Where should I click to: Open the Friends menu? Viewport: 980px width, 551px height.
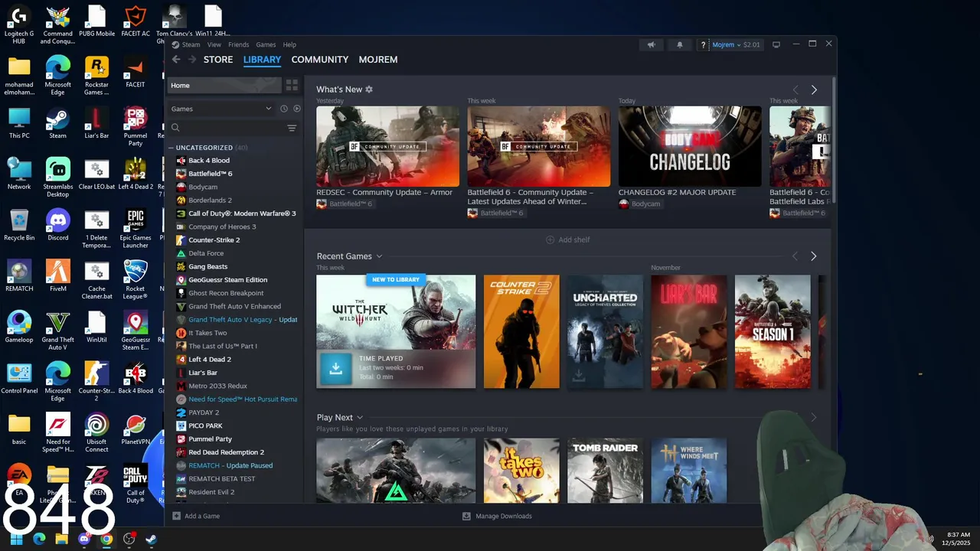coord(238,45)
